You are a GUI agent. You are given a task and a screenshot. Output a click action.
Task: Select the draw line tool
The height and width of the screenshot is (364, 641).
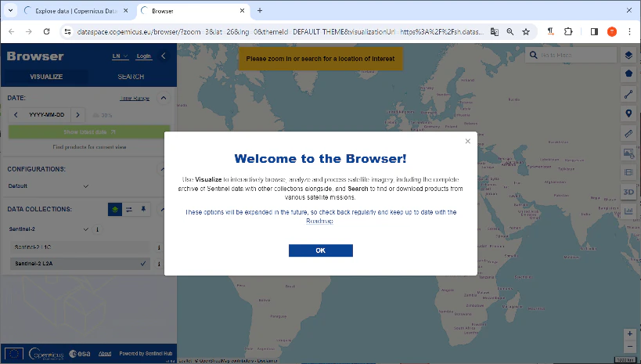[628, 94]
